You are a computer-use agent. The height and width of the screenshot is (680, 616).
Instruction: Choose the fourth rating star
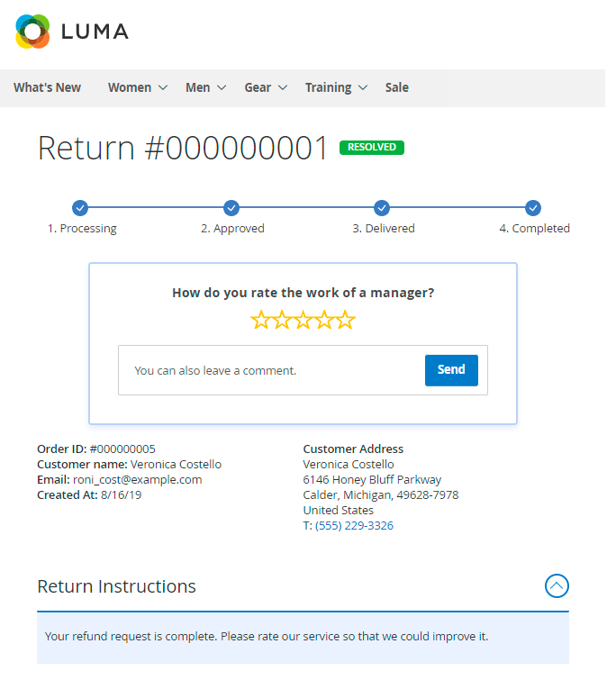coord(324,320)
